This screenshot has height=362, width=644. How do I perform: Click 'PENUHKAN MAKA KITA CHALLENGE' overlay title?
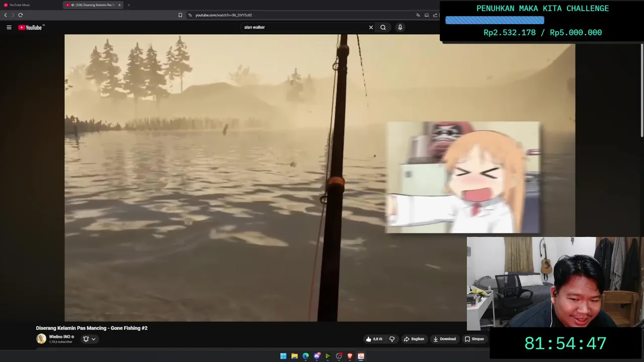tap(542, 9)
